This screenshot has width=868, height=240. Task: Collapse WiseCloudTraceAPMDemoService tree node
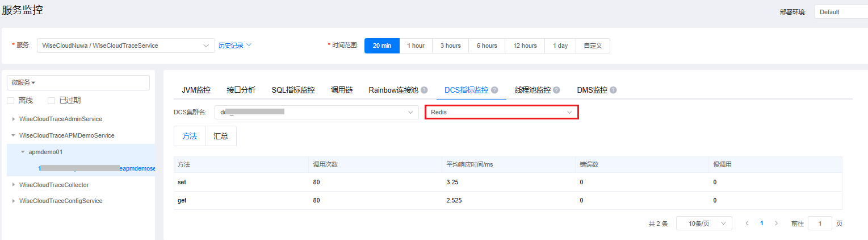[x=14, y=136]
